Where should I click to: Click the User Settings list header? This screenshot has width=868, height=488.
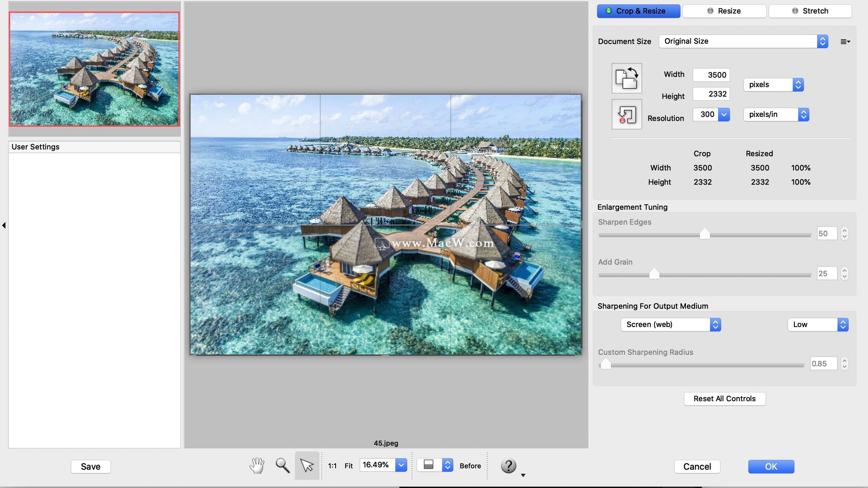click(94, 147)
